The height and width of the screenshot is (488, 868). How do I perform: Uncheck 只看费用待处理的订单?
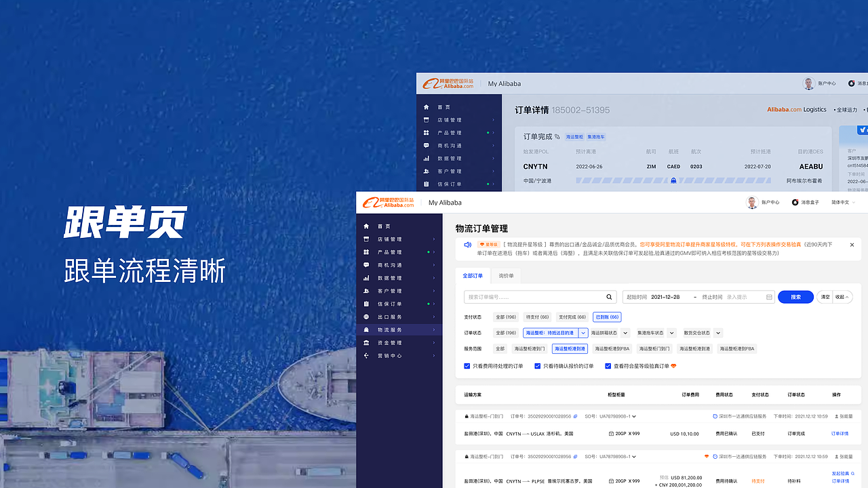[466, 366]
